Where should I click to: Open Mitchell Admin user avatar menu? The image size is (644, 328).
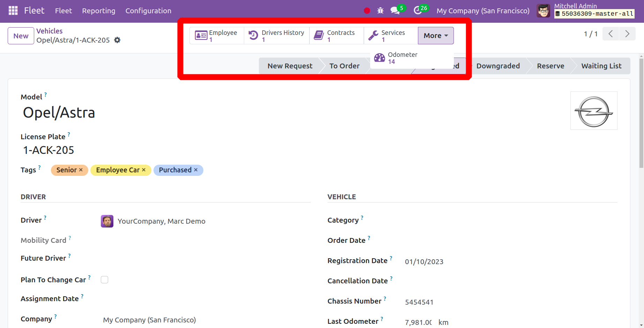coord(543,11)
